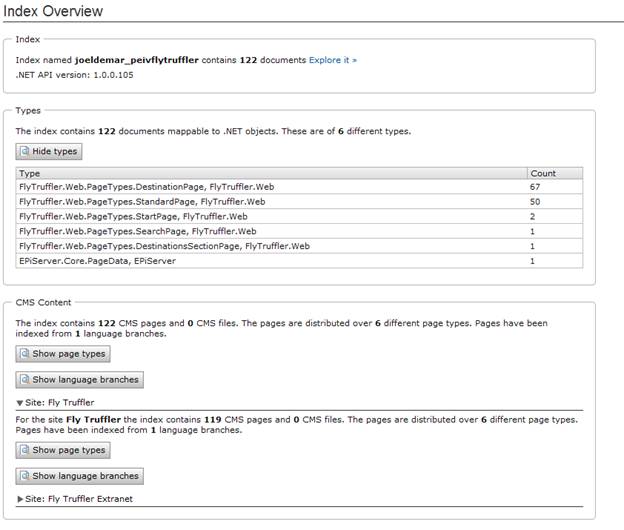
Task: Show page types under Fly Truffler site
Action: tap(62, 450)
